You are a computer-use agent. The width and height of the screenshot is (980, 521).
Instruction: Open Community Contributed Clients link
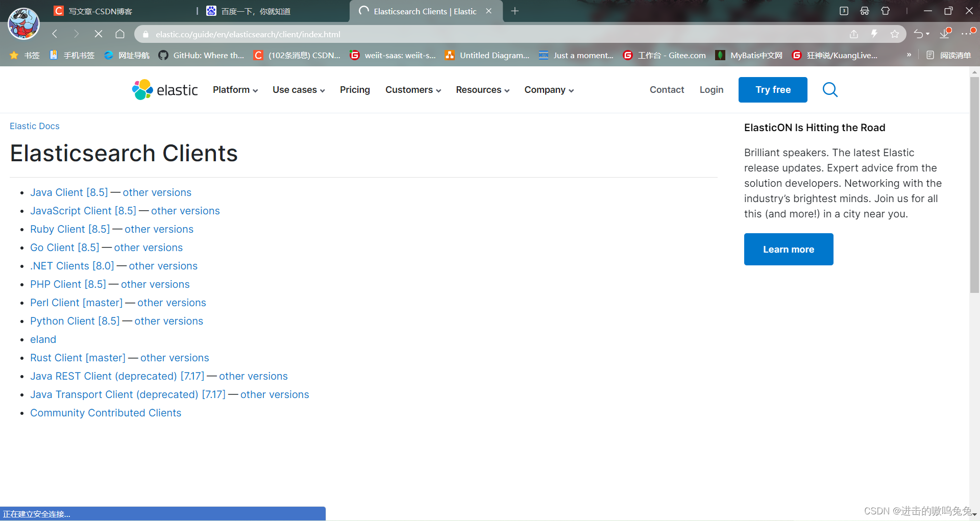pos(106,413)
